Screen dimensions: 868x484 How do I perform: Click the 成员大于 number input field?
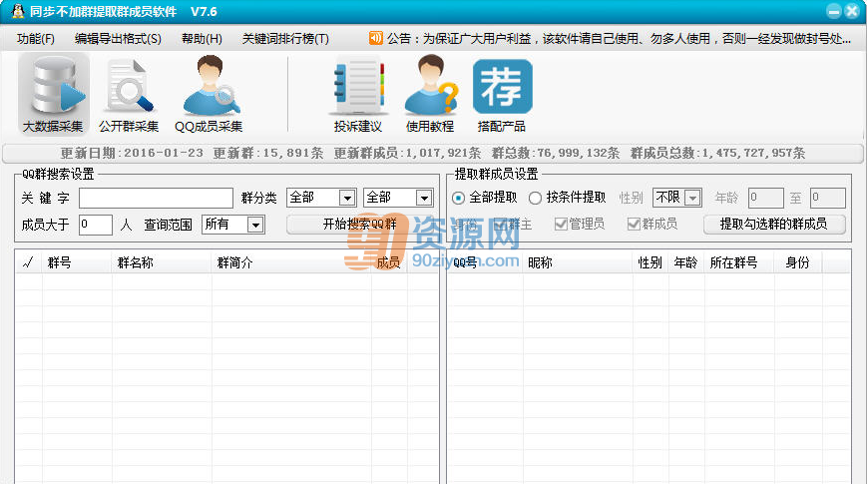[96, 225]
